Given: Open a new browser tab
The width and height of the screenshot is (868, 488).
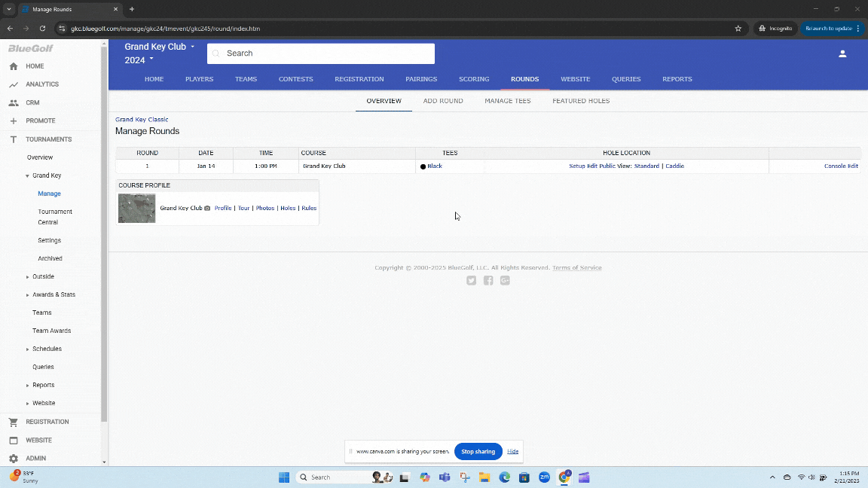Looking at the screenshot, I should (x=132, y=9).
